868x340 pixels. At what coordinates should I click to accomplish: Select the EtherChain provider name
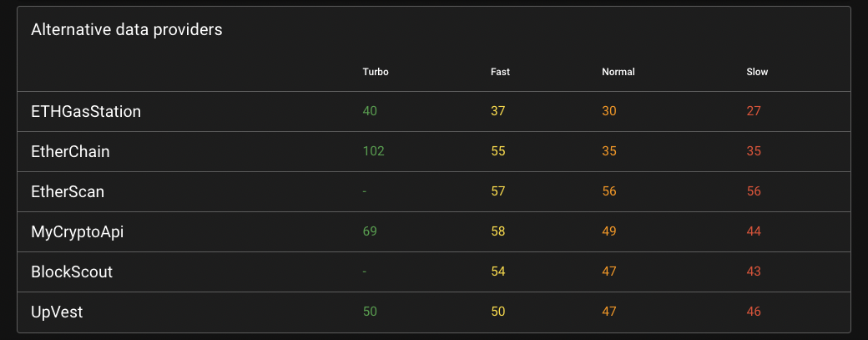pyautogui.click(x=70, y=152)
